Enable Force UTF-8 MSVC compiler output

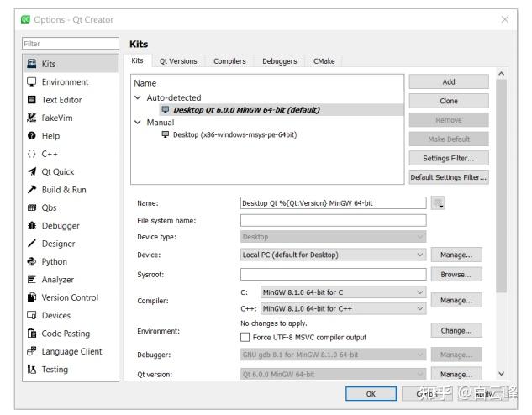pyautogui.click(x=245, y=337)
